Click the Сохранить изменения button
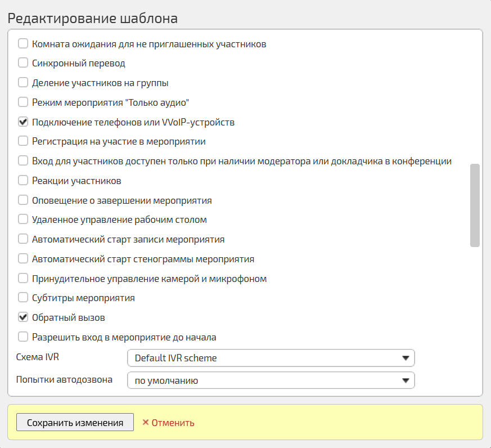Viewport: 491px width, 448px height. pos(75,423)
